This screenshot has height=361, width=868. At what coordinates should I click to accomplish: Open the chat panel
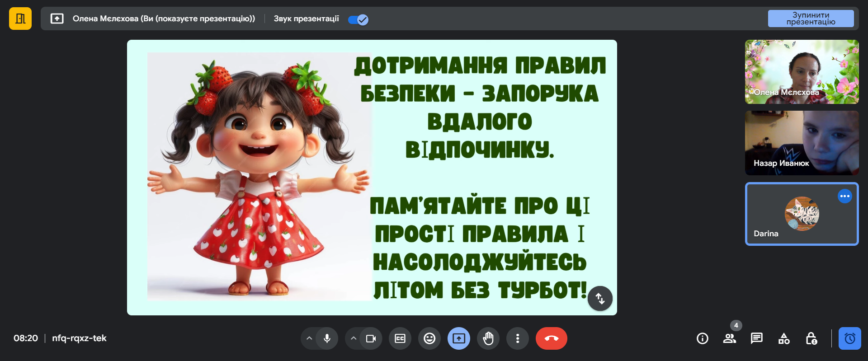point(756,338)
